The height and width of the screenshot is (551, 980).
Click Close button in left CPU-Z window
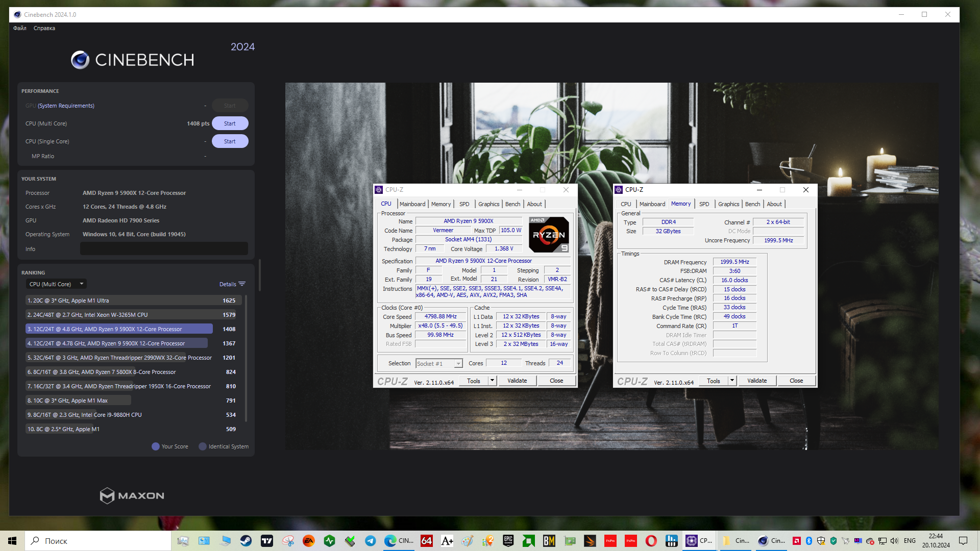pyautogui.click(x=556, y=381)
